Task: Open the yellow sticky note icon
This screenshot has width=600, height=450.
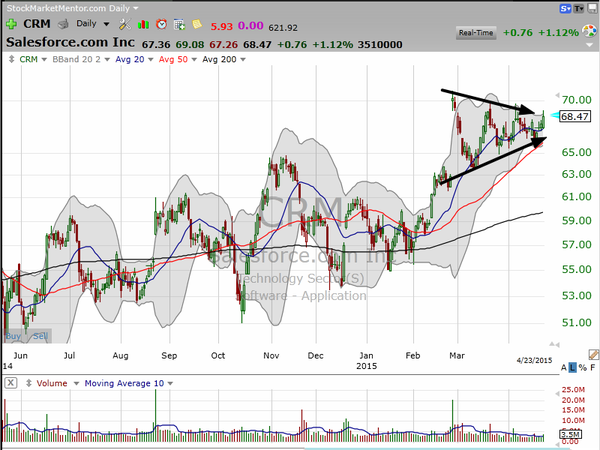Action: click(197, 24)
